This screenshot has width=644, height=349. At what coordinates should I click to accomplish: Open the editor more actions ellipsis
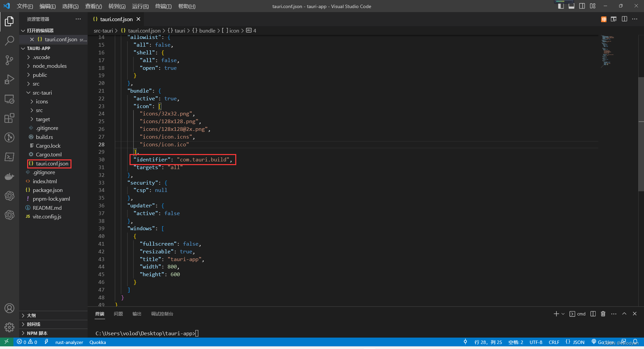point(635,19)
